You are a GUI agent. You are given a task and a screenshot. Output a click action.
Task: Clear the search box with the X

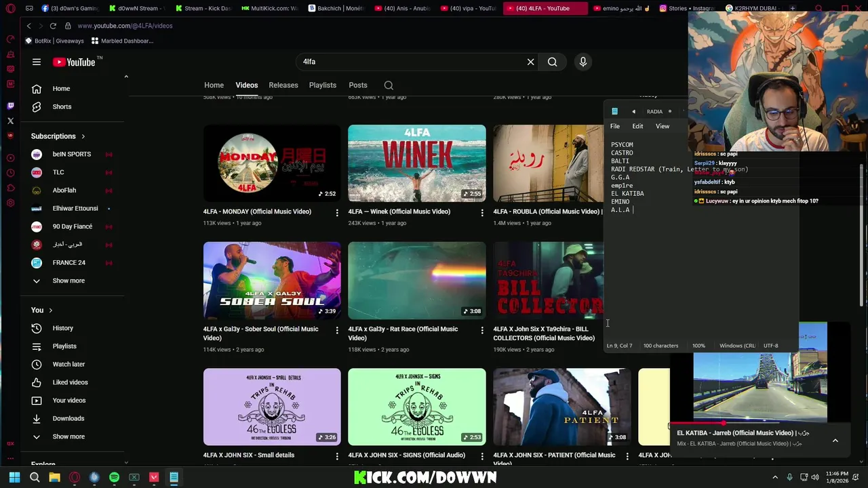click(x=531, y=62)
